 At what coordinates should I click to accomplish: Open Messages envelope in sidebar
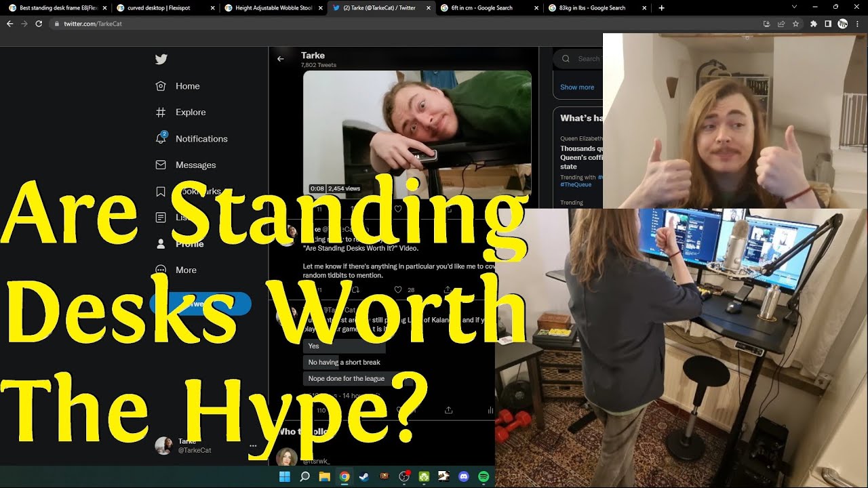pyautogui.click(x=161, y=165)
